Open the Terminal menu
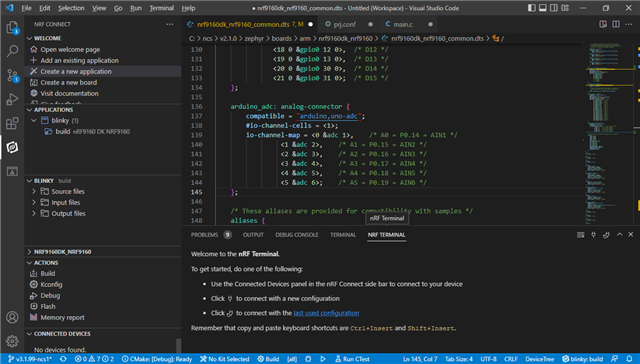 [x=162, y=8]
